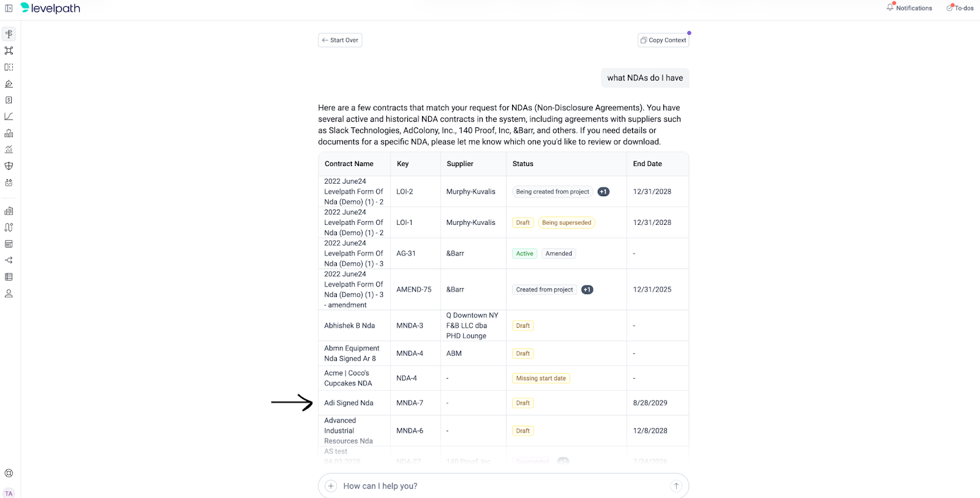Click the shield icon in the sidebar
Viewport: 980px width, 498px height.
click(9, 166)
